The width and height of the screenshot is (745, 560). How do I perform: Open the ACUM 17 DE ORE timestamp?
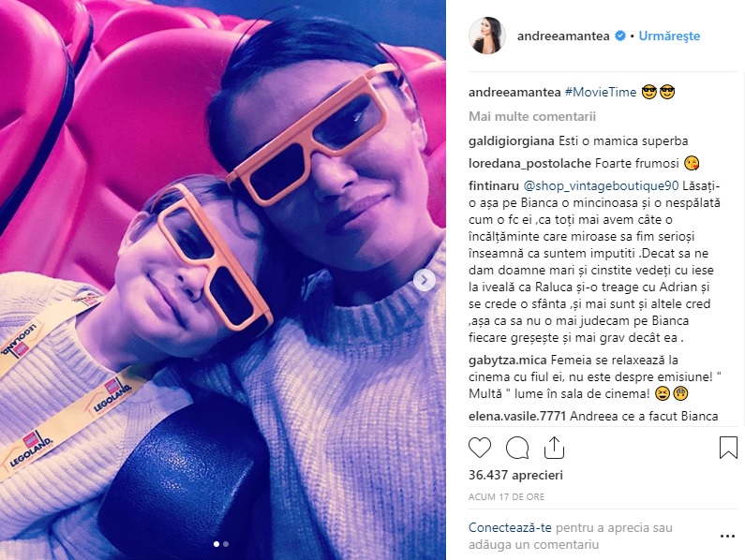click(506, 497)
